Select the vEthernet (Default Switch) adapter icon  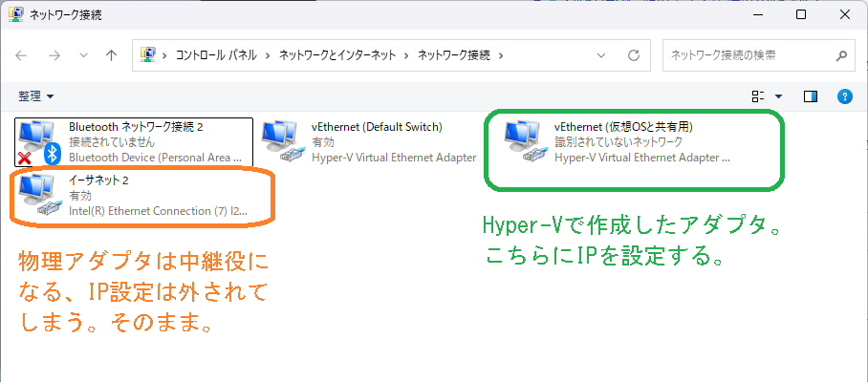tap(283, 140)
